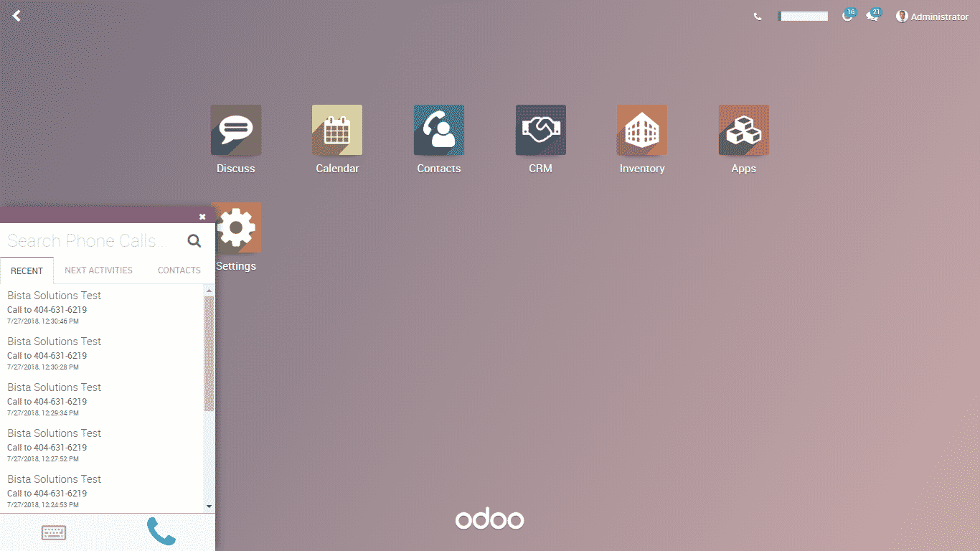
Task: Toggle the VoIP phone icon in top bar
Action: coord(758,17)
